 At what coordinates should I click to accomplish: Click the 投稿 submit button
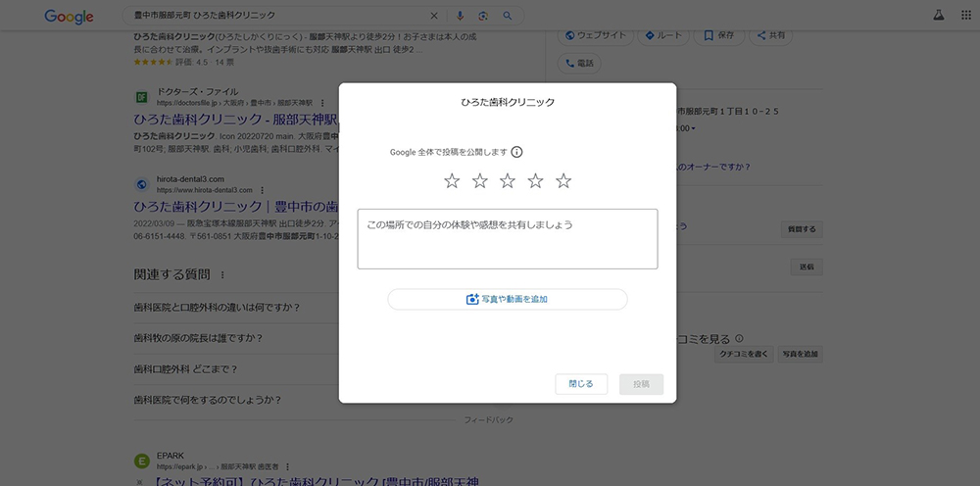pos(641,384)
